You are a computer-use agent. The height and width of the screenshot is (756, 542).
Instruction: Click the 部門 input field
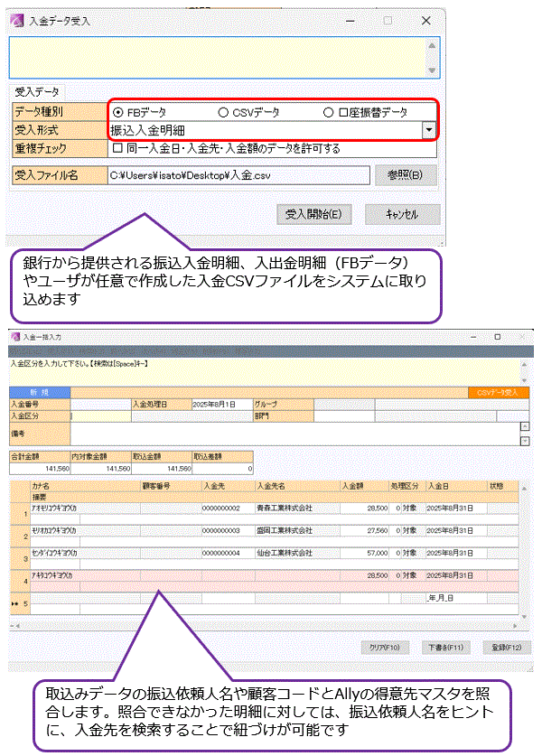[344, 416]
